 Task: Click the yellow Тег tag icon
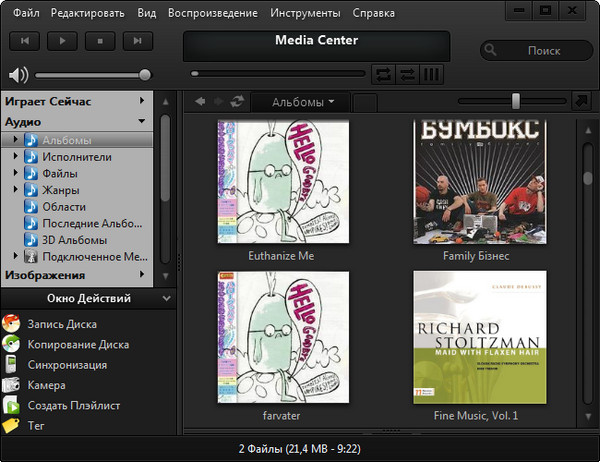coord(10,426)
